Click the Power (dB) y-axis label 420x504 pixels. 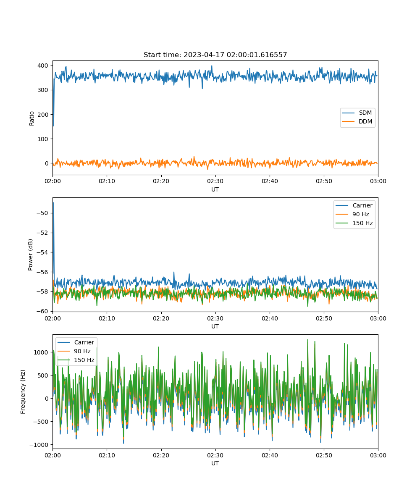(31, 255)
